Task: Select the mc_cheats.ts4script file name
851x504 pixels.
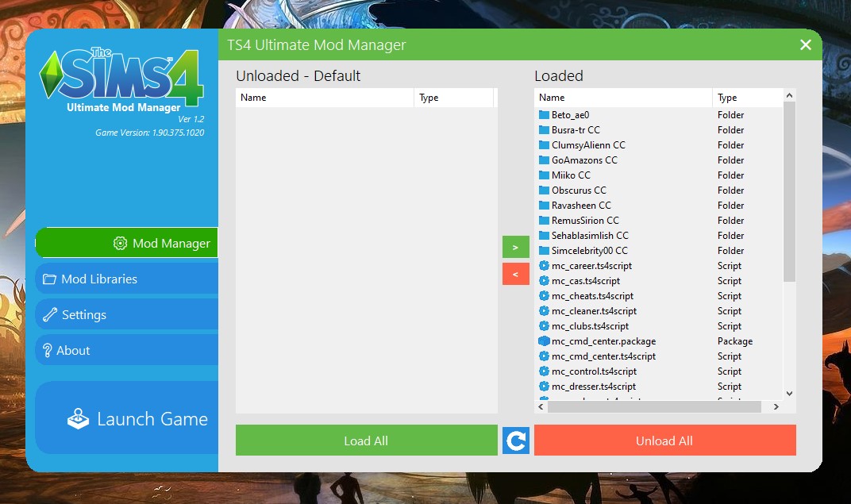Action: 593,296
